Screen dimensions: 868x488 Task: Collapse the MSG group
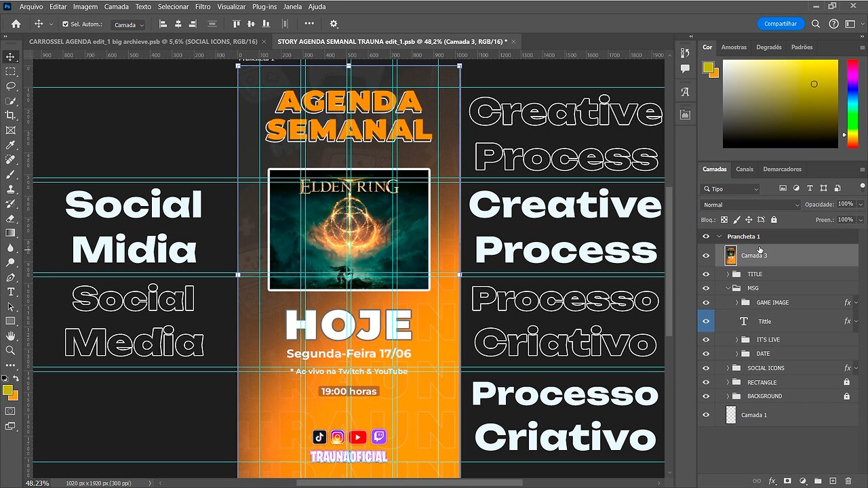728,288
